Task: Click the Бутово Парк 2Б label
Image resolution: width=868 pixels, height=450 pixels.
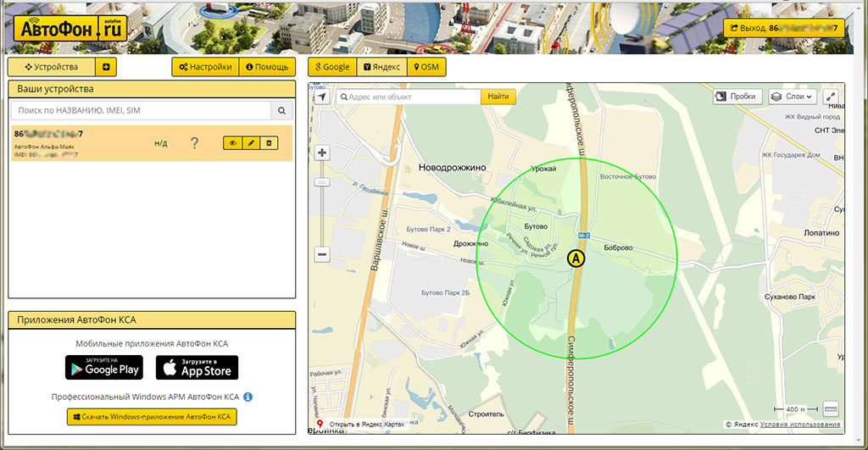Action: pyautogui.click(x=445, y=293)
